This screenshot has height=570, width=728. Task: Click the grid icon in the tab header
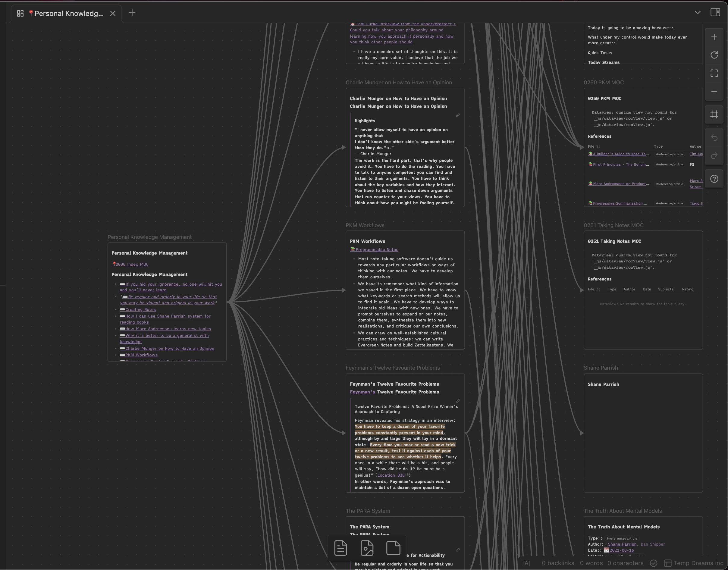(x=20, y=13)
